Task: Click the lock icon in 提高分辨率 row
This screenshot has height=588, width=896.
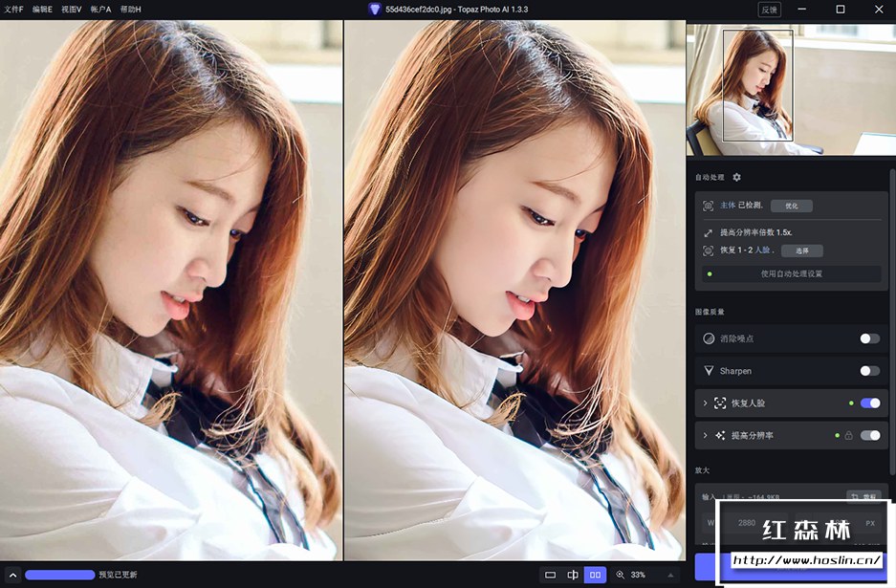Action: 848,435
